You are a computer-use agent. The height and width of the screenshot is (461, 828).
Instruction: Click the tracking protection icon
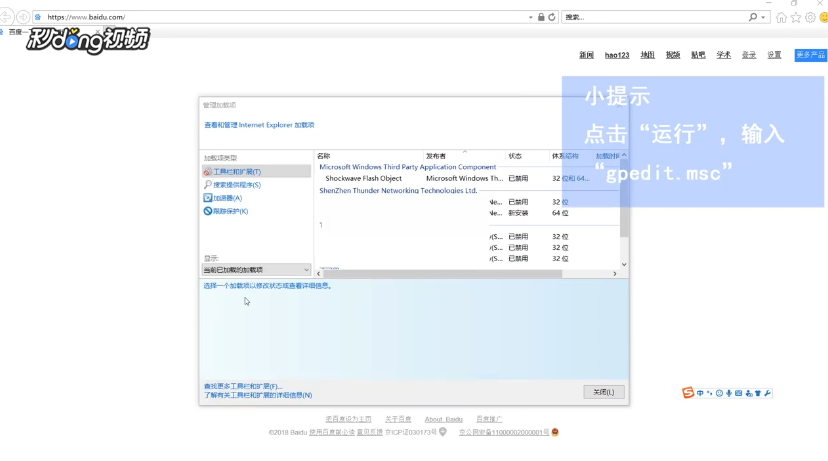coord(208,211)
